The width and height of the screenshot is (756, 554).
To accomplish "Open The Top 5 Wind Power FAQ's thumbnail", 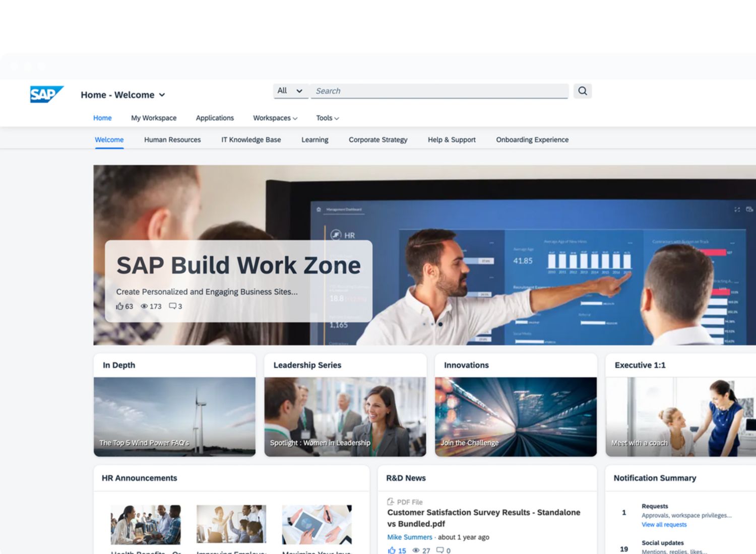I will pos(174,417).
